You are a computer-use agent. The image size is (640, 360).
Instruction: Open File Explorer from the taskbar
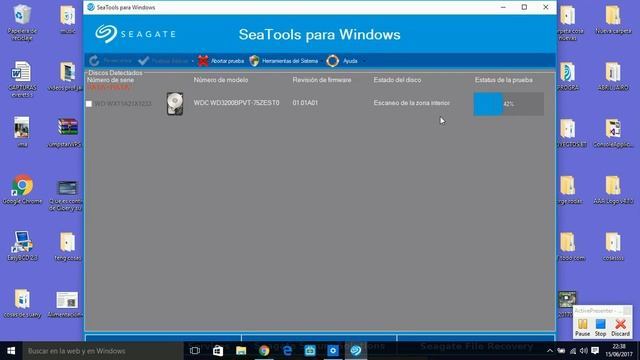241,351
